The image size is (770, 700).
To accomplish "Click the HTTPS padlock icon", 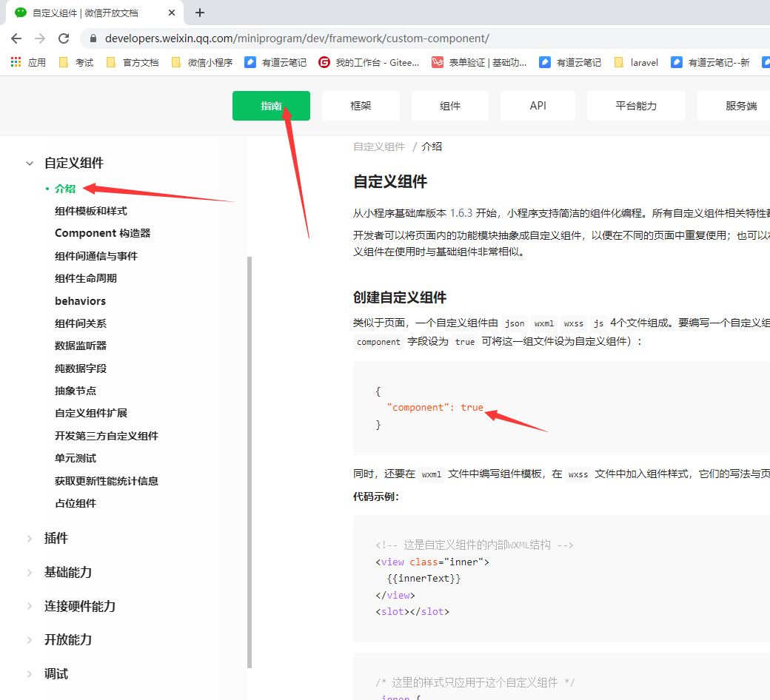I will pyautogui.click(x=93, y=38).
